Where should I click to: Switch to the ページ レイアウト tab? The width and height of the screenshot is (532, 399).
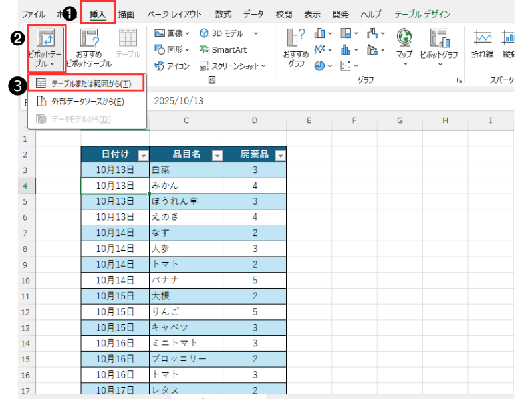tap(174, 14)
